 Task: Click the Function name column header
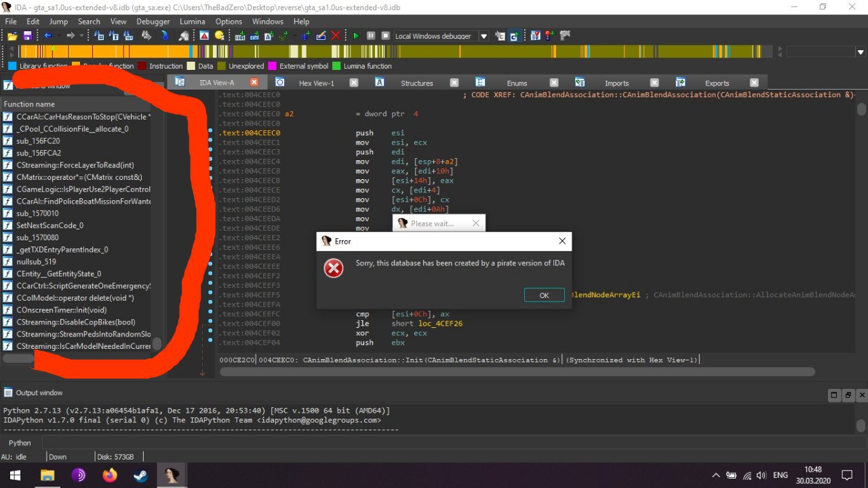pos(76,104)
